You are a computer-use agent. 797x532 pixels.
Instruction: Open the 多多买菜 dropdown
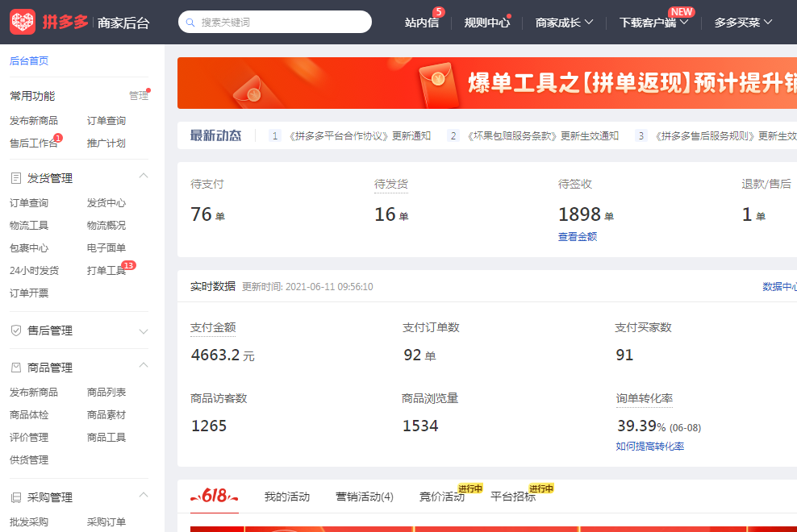743,23
